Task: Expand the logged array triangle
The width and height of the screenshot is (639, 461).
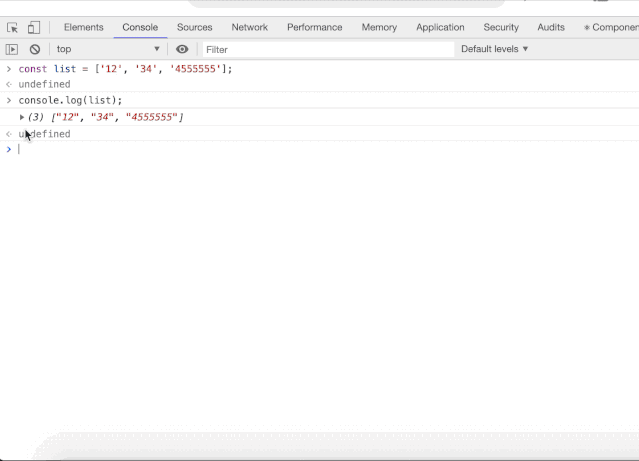Action: (22, 118)
